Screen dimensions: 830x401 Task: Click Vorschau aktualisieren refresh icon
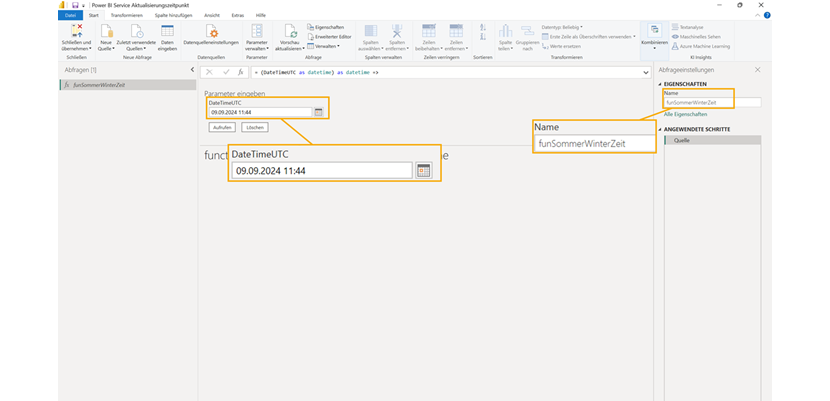(292, 32)
